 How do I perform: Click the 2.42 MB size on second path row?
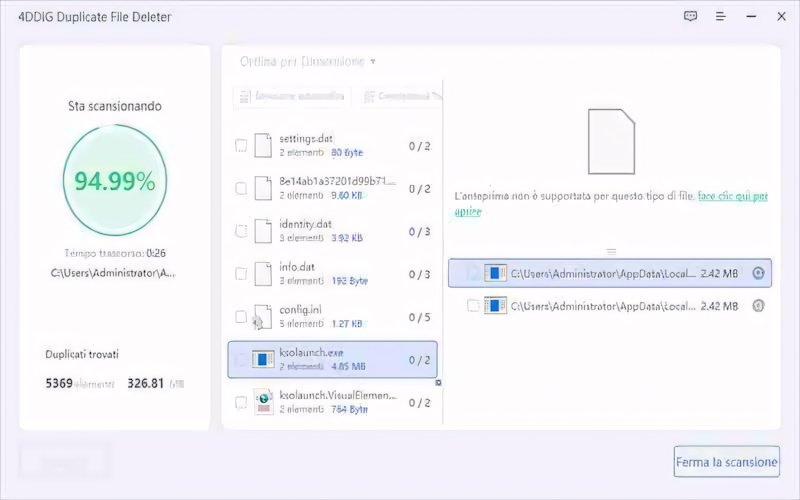point(719,306)
